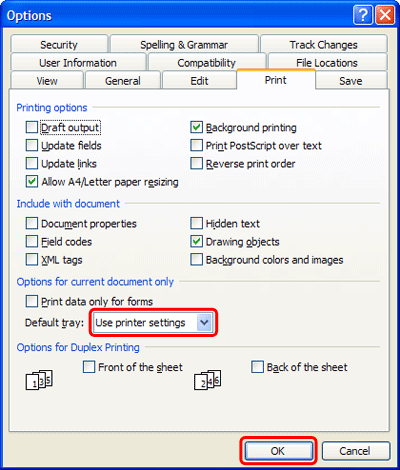This screenshot has height=470, width=400.
Task: Uncheck Background printing
Action: 196,127
